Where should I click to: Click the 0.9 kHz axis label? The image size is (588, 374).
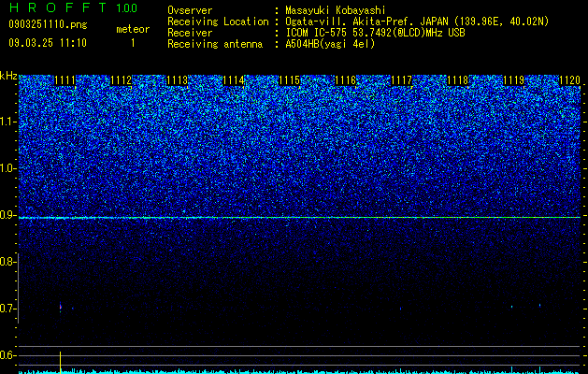(x=7, y=215)
